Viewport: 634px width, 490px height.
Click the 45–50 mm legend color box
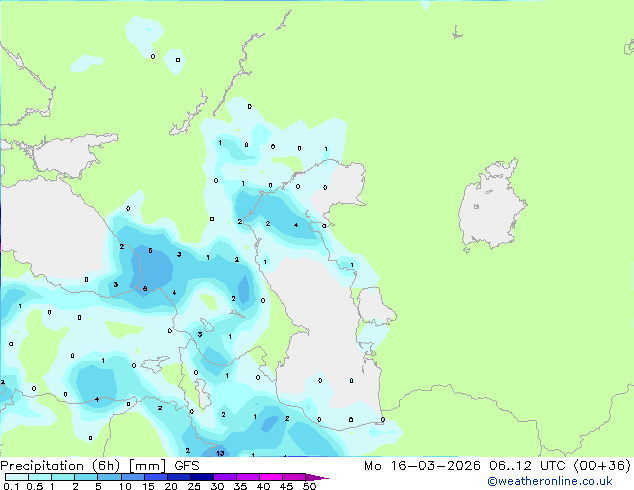click(294, 477)
